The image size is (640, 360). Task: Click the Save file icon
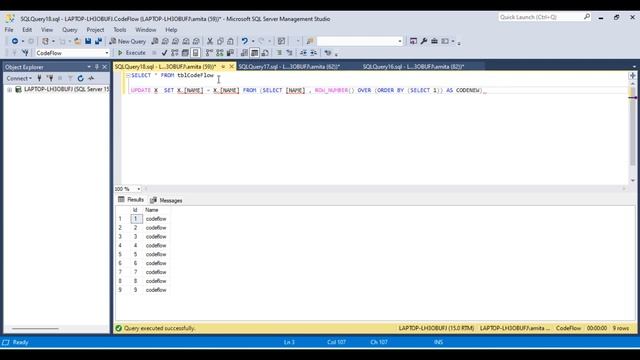click(x=88, y=41)
